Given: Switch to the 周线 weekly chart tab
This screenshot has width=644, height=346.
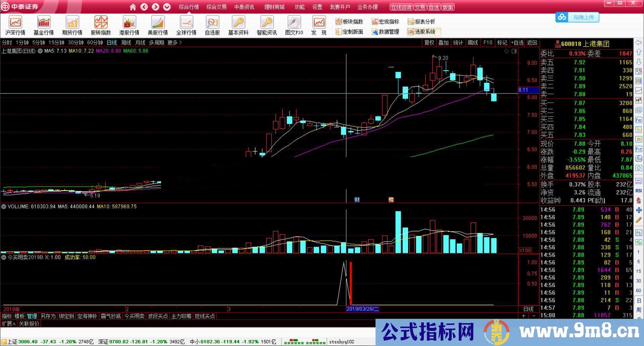Looking at the screenshot, I should 126,43.
